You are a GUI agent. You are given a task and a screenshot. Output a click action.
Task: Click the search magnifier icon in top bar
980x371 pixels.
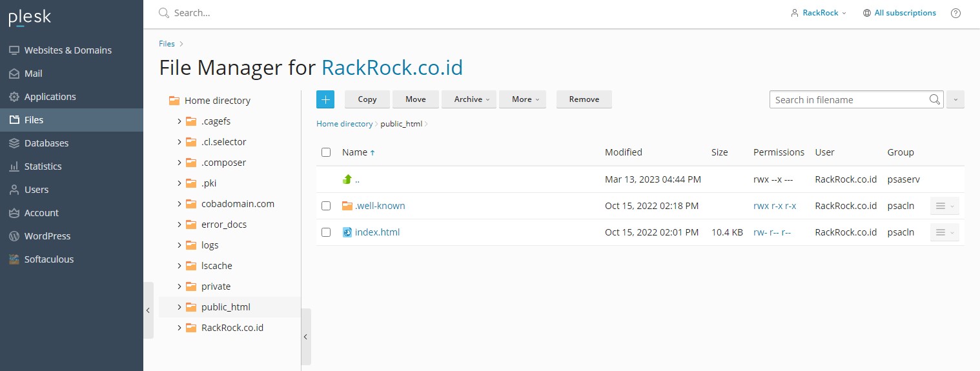(164, 13)
